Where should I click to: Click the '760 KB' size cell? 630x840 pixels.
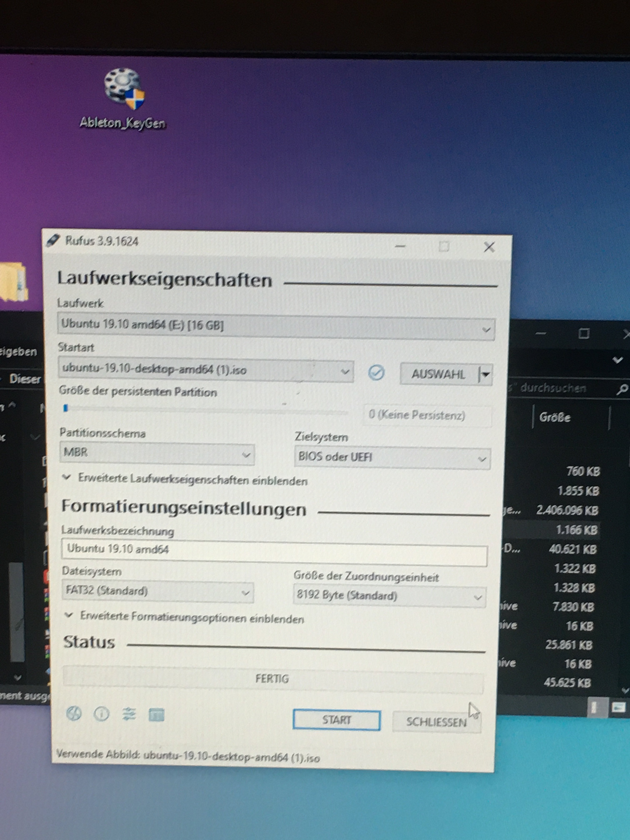click(x=583, y=472)
